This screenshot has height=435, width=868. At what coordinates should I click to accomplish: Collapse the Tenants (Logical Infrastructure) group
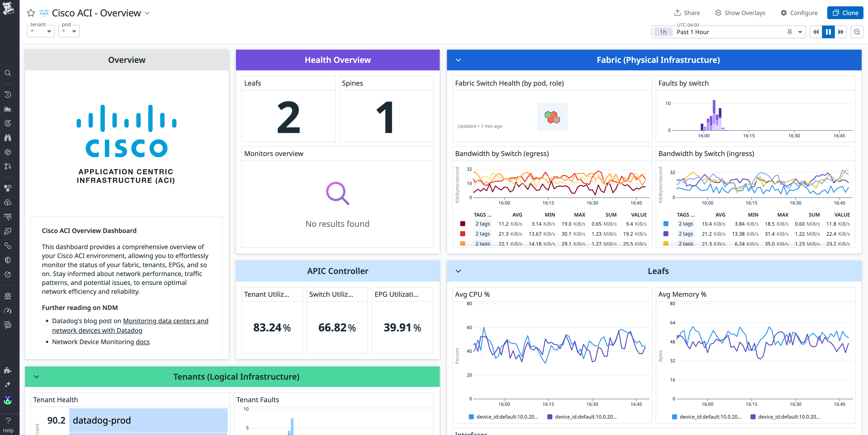tap(36, 377)
